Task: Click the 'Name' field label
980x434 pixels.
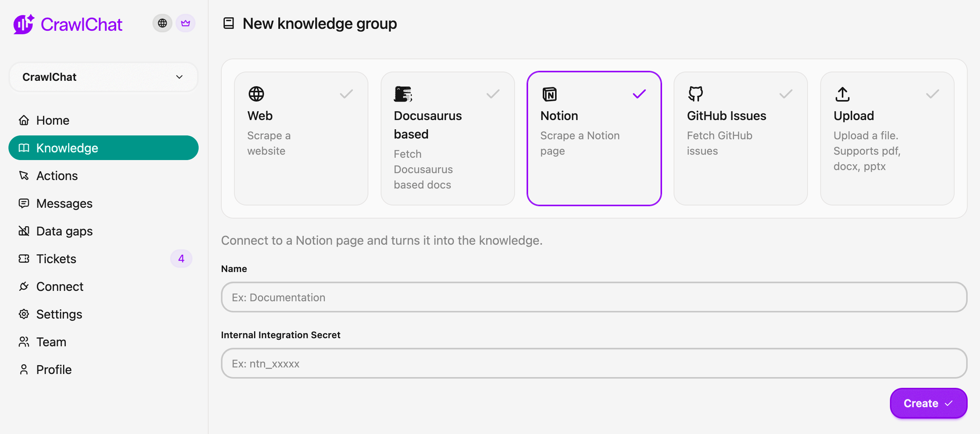Action: pos(234,269)
